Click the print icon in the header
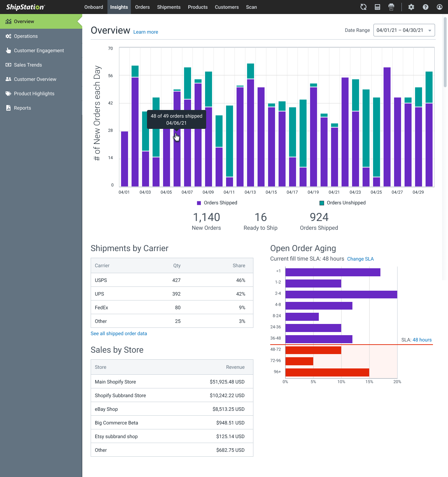The height and width of the screenshot is (477, 448). (x=391, y=7)
